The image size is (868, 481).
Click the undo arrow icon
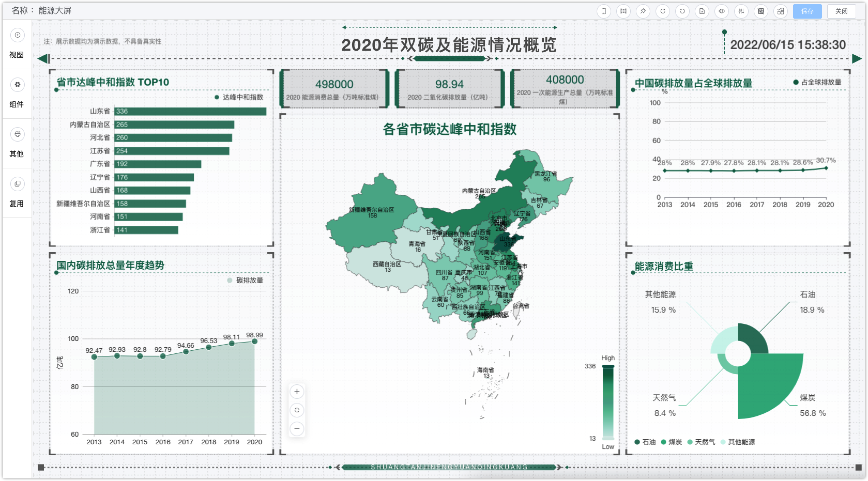[682, 11]
